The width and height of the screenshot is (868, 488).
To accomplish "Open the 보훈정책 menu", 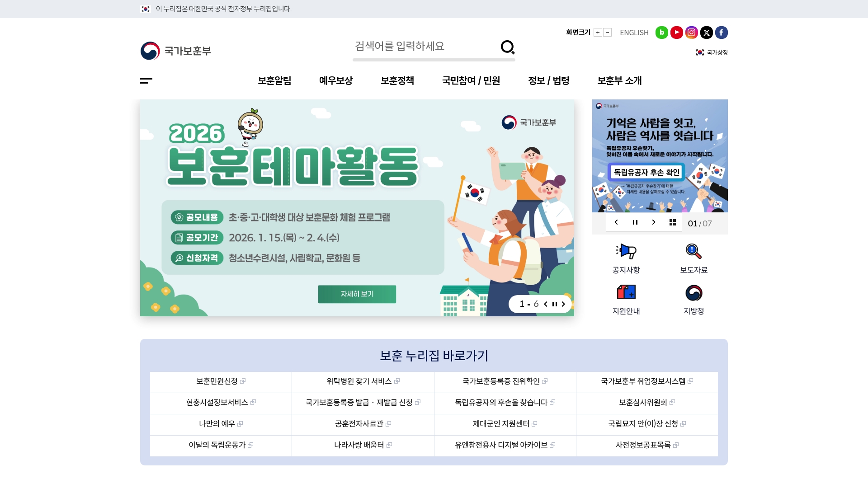I will [x=397, y=81].
